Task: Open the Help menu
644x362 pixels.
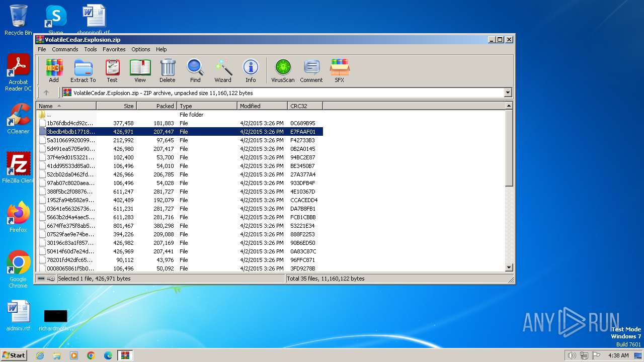Action: coord(161,49)
